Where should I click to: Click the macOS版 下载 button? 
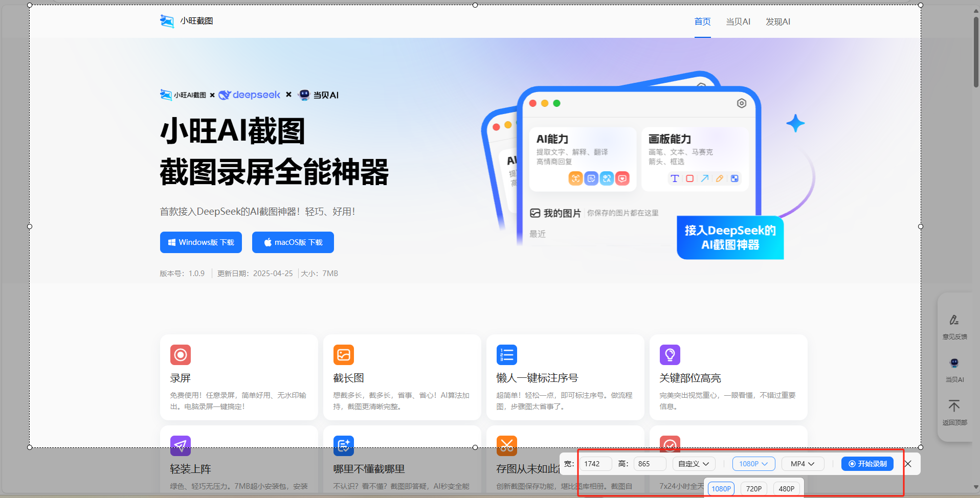(293, 242)
